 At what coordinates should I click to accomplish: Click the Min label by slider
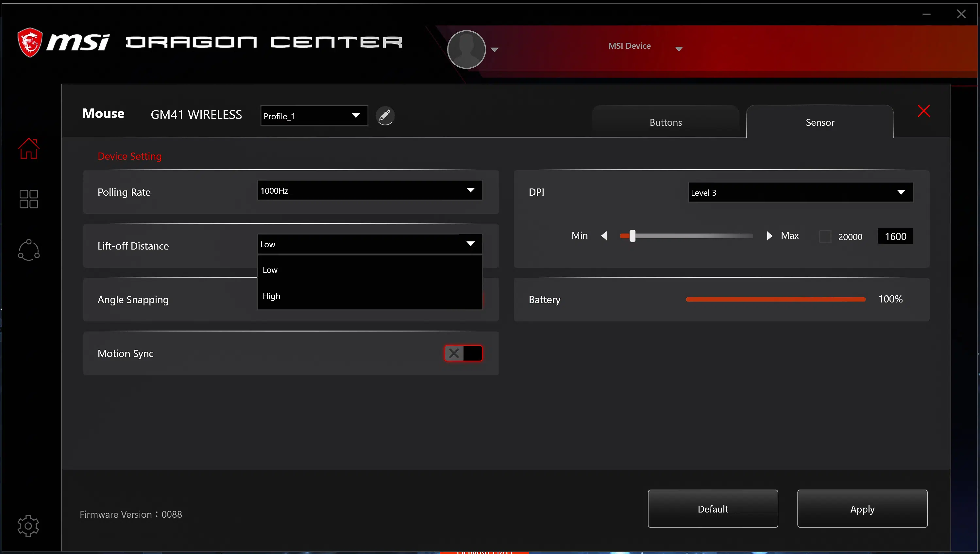(580, 236)
